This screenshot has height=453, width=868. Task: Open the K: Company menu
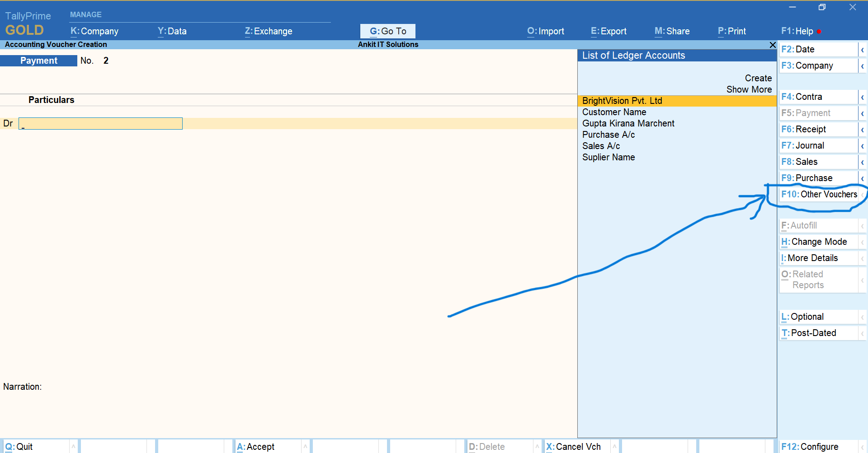coord(94,31)
